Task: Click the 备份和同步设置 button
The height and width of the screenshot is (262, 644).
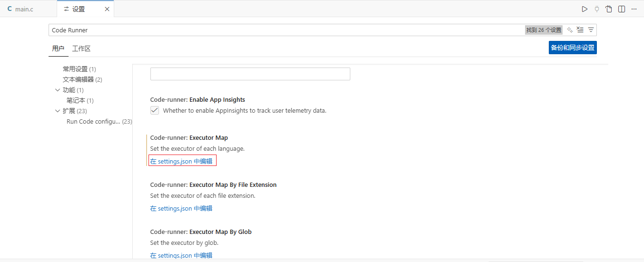Action: [572, 48]
